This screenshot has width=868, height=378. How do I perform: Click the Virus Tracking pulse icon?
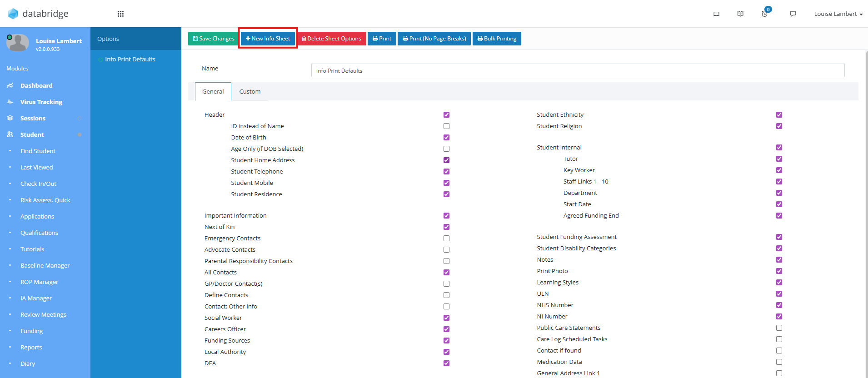tap(10, 102)
